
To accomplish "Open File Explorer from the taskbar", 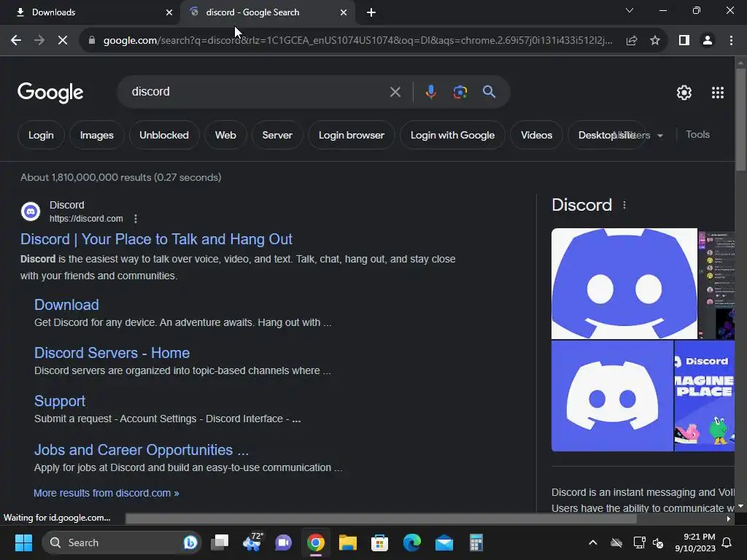I will tap(348, 542).
